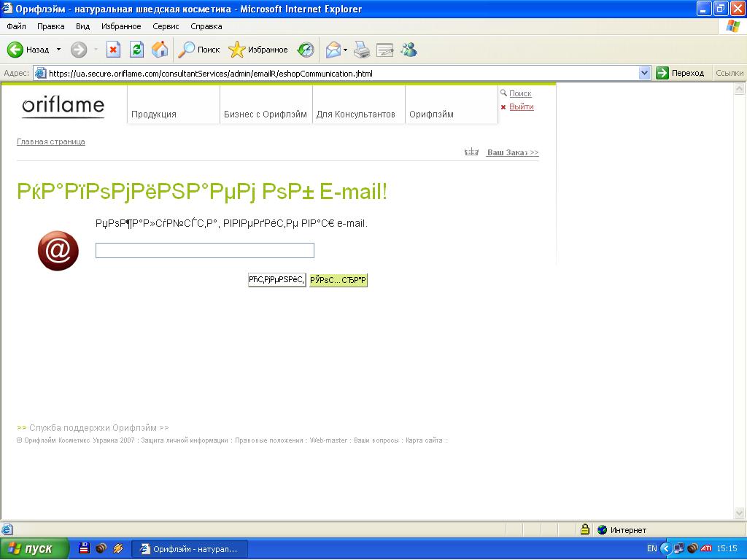Click the Поиск magnifier toolbar button

(x=199, y=50)
